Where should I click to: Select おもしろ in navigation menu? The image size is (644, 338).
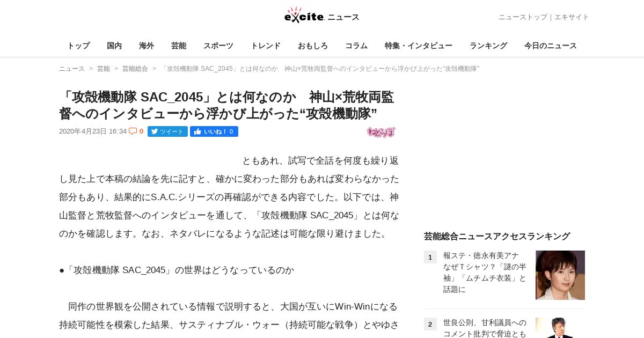[313, 46]
